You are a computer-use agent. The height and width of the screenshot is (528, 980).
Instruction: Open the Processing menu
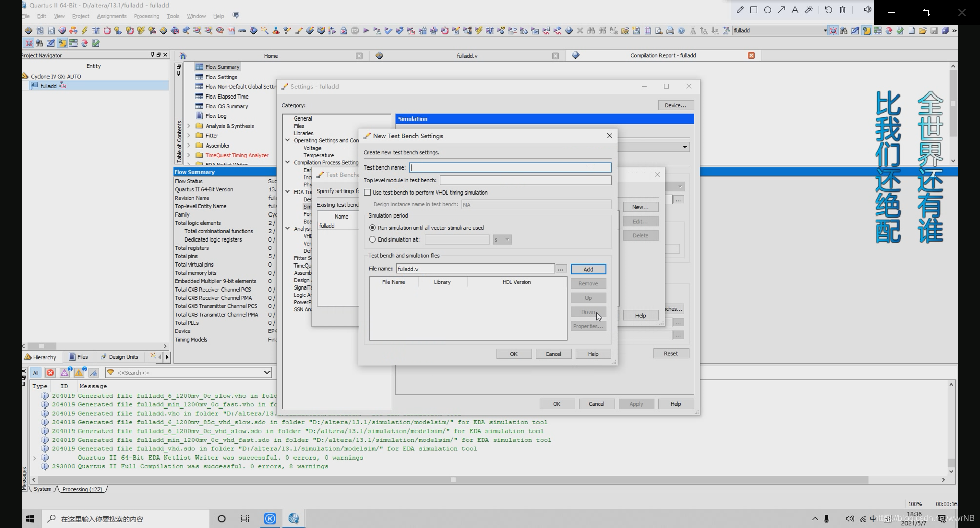click(146, 16)
